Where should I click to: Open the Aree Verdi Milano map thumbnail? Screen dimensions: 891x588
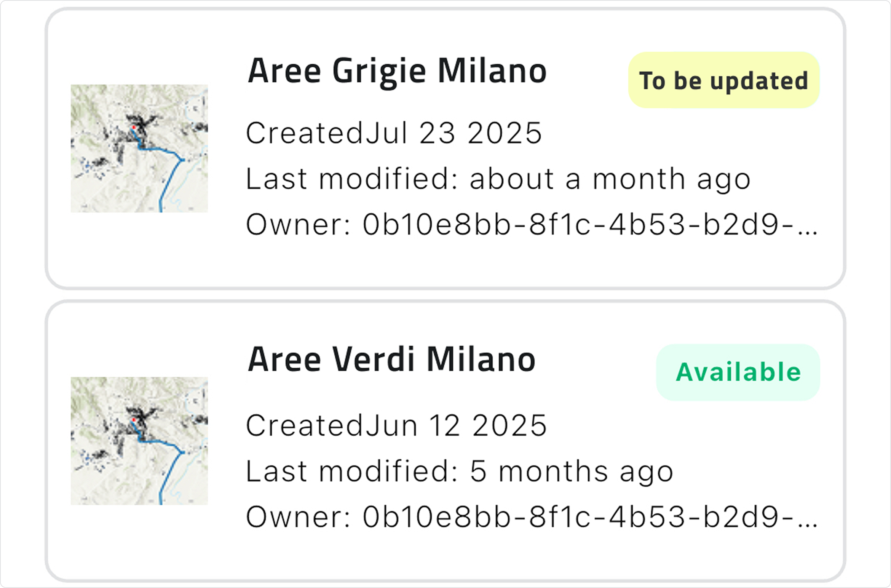click(x=139, y=441)
